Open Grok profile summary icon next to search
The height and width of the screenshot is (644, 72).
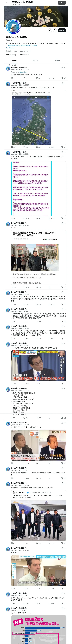tap(50, 30)
